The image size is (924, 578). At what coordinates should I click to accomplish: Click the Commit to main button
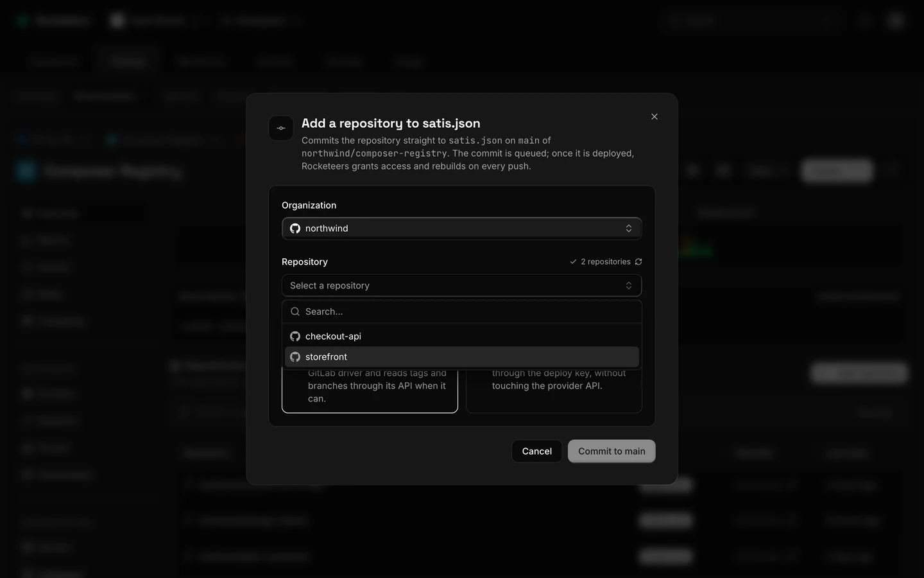click(x=612, y=451)
